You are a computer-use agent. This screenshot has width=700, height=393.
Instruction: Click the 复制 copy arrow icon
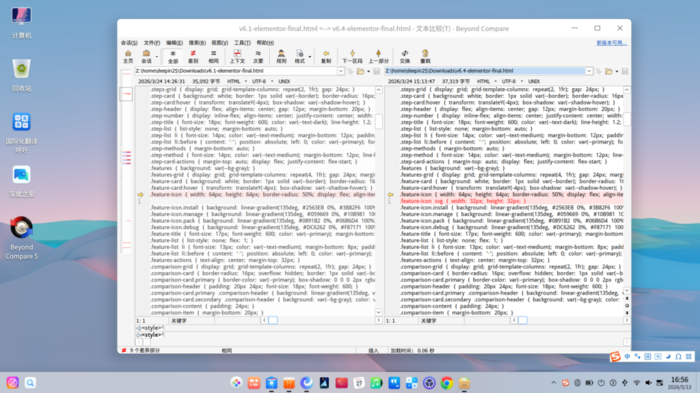tap(326, 56)
